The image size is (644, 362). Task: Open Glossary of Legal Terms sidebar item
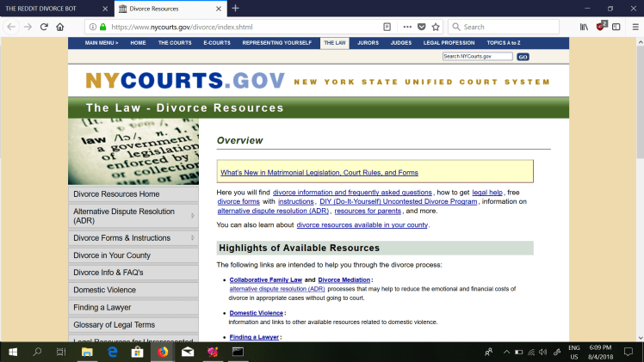(x=133, y=325)
